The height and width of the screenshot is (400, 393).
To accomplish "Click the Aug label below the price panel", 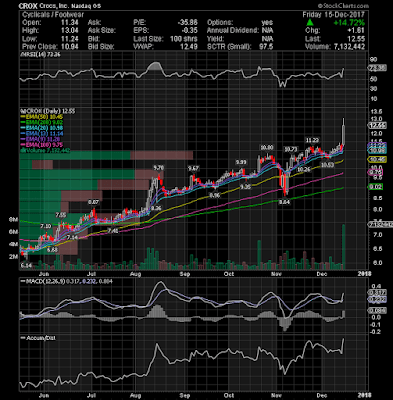I will (135, 274).
